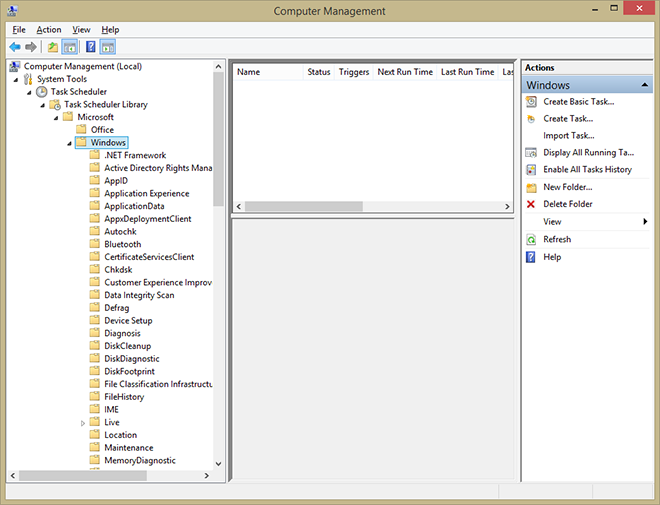The width and height of the screenshot is (660, 505).
Task: Click the Computer Management (Local) root icon
Action: pos(15,66)
